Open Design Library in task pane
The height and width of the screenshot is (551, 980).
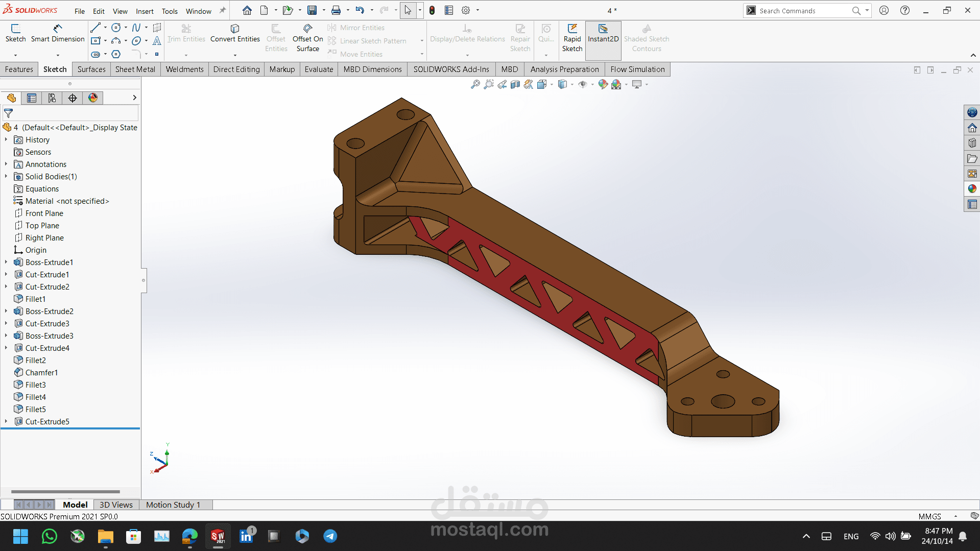coord(972,143)
